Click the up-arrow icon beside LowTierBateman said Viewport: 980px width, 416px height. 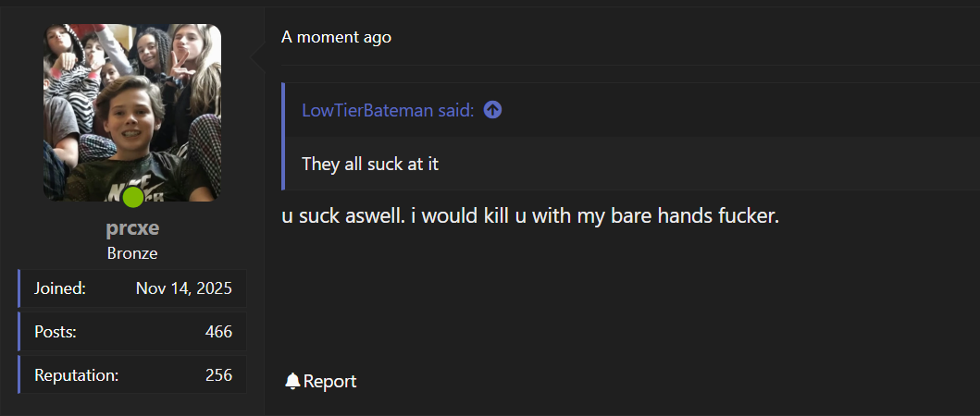(x=492, y=111)
